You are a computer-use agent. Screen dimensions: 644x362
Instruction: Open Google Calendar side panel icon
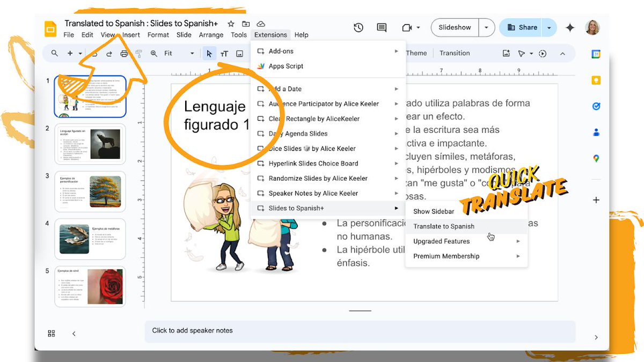pos(596,54)
